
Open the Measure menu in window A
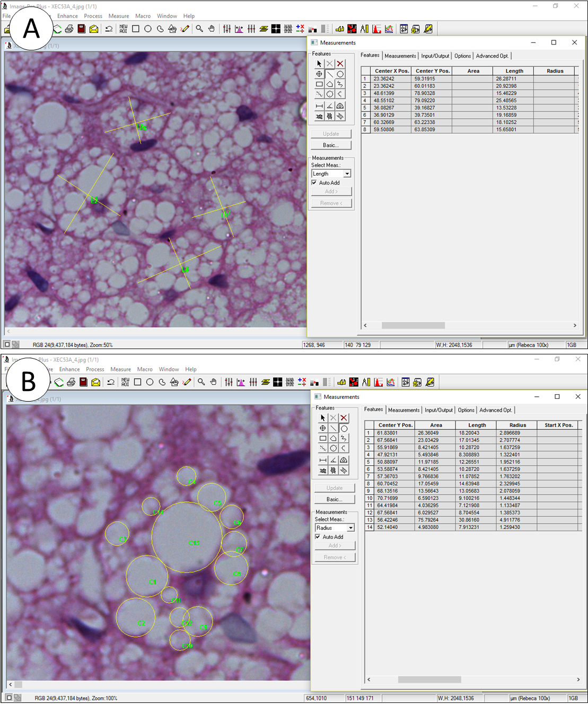point(119,16)
